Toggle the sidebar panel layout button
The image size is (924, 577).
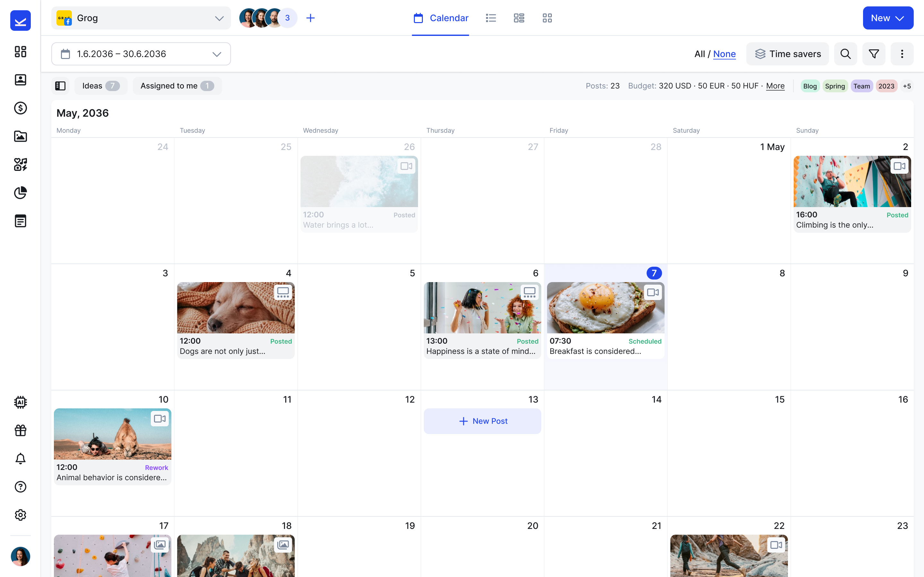pyautogui.click(x=60, y=86)
